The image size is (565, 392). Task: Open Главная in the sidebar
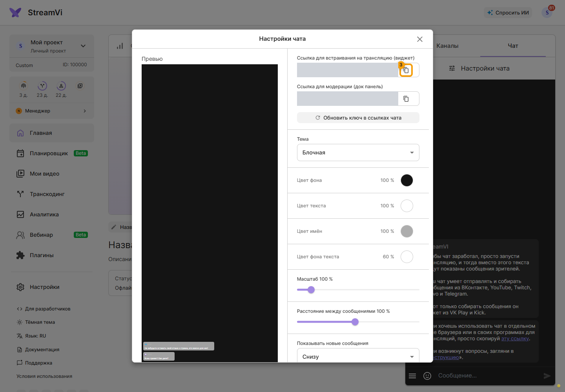tap(52, 133)
